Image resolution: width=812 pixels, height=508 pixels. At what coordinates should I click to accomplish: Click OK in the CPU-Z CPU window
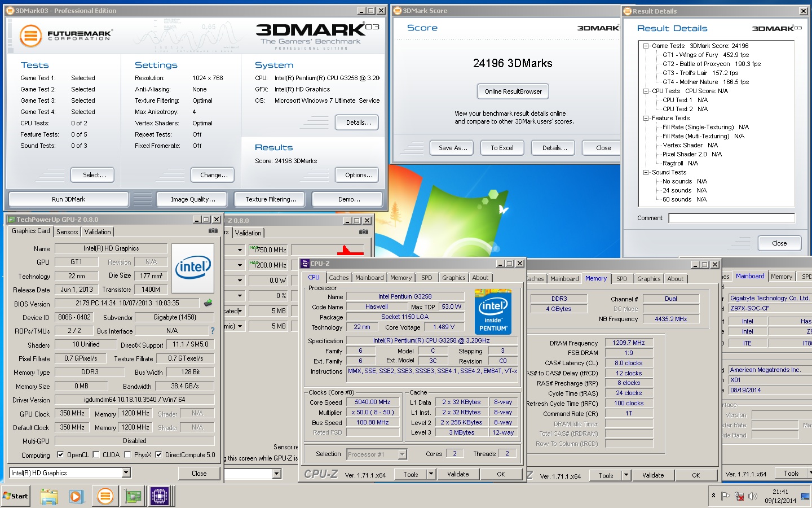[501, 474]
